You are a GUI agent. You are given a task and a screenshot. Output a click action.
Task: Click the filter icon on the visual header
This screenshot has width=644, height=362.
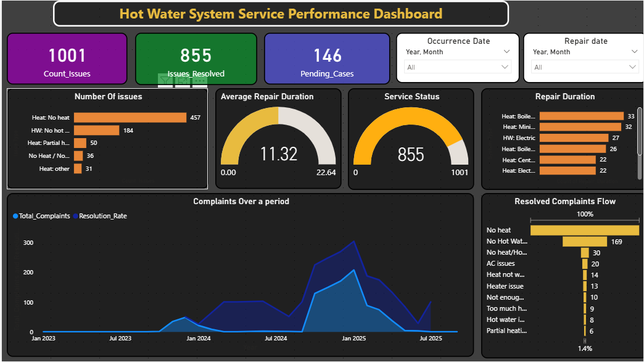click(165, 80)
